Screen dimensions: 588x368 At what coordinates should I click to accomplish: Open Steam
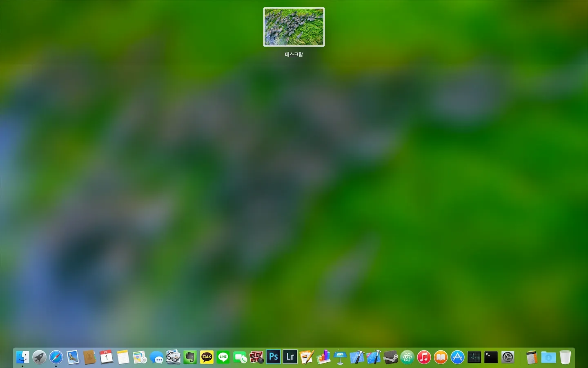pos(390,357)
